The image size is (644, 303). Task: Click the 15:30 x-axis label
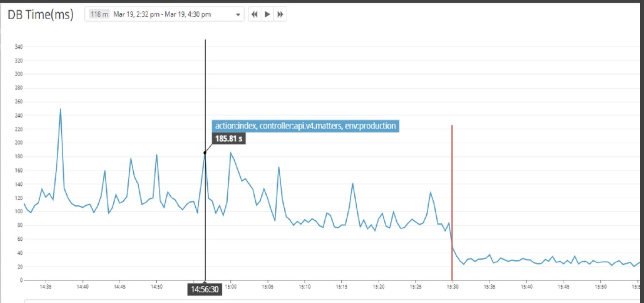pos(452,287)
